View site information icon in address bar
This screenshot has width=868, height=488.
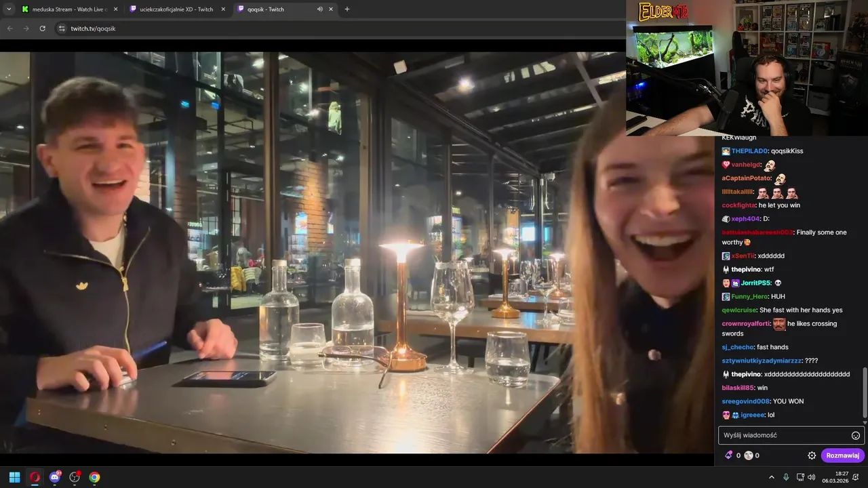[62, 28]
